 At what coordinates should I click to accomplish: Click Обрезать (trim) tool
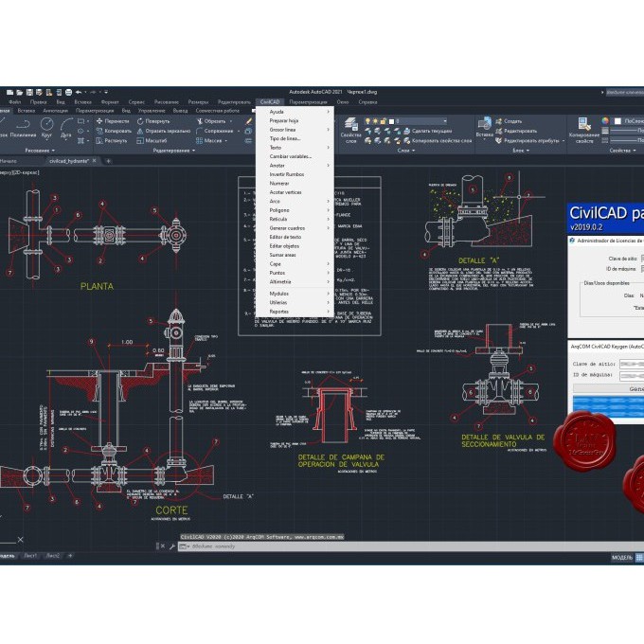[211, 121]
